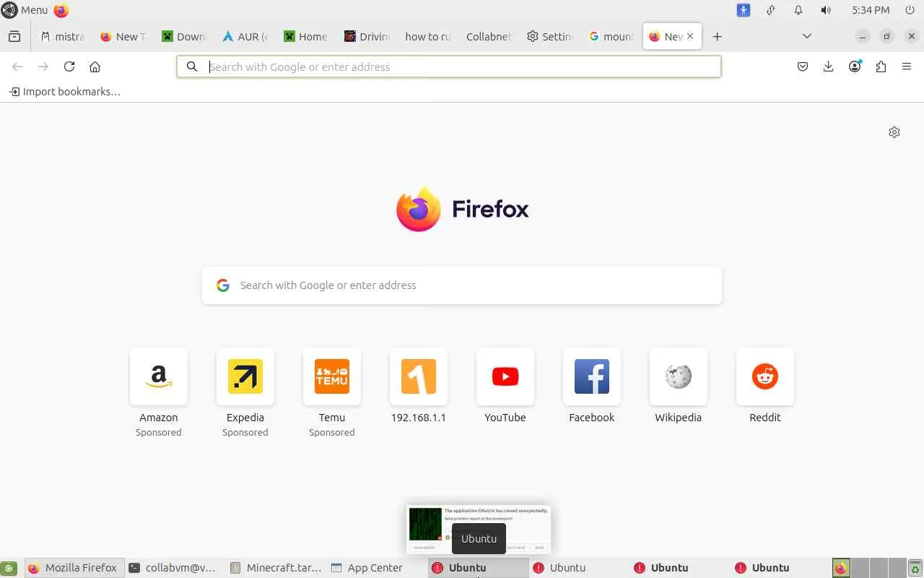Open the clock showing 5:34 PM
Viewport: 924px width, 578px height.
(x=871, y=10)
